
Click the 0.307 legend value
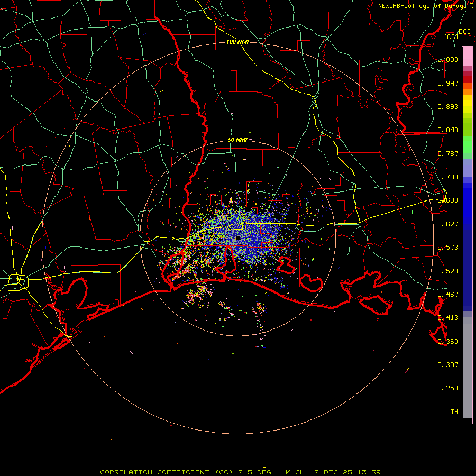click(448, 365)
